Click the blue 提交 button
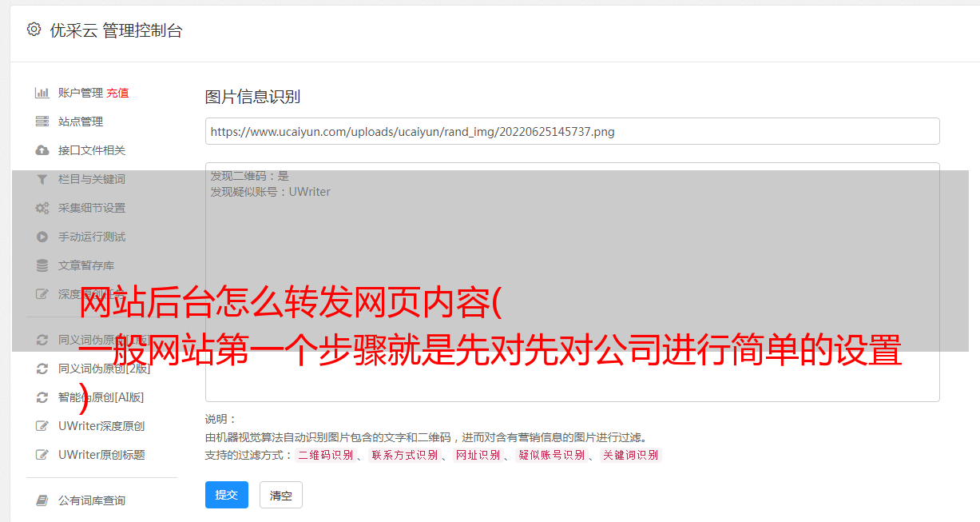This screenshot has width=980, height=522. 227,495
